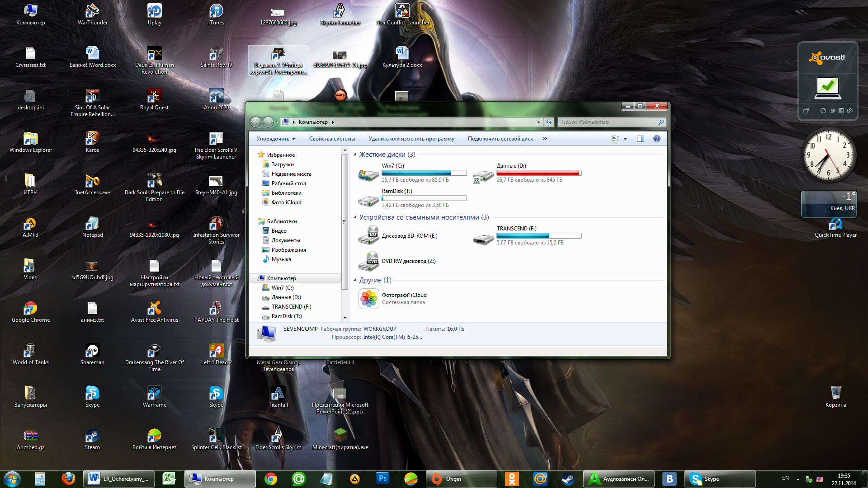Click the Поиск: Компьютер search field

coord(611,122)
